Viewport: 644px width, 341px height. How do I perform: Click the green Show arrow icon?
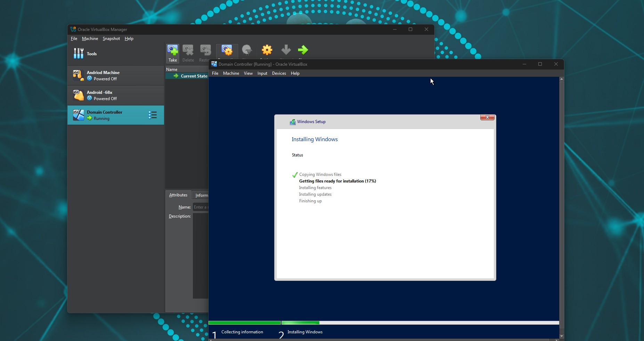303,50
